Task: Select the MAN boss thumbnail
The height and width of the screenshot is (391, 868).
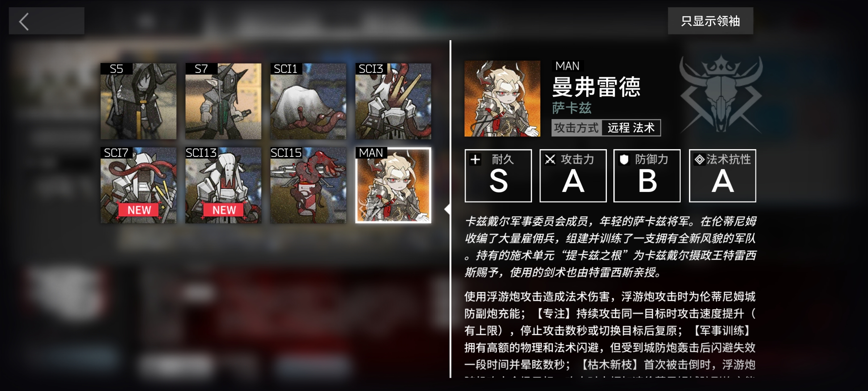Action: 393,185
